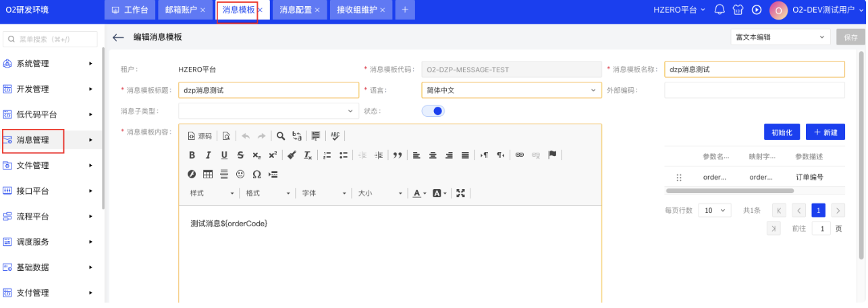
Task: Open the notification bell
Action: pyautogui.click(x=720, y=10)
